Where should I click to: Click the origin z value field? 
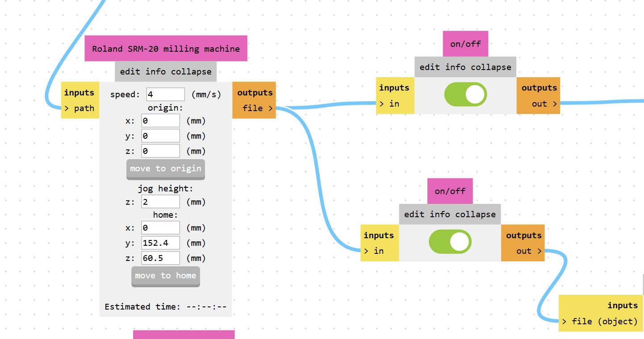click(x=160, y=151)
